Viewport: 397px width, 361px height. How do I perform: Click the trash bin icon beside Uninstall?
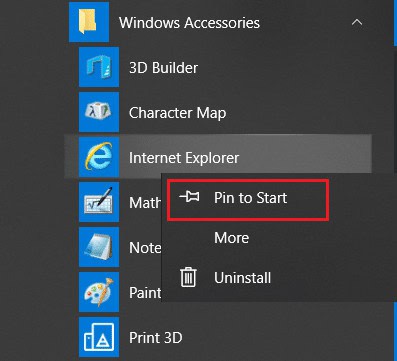click(188, 277)
